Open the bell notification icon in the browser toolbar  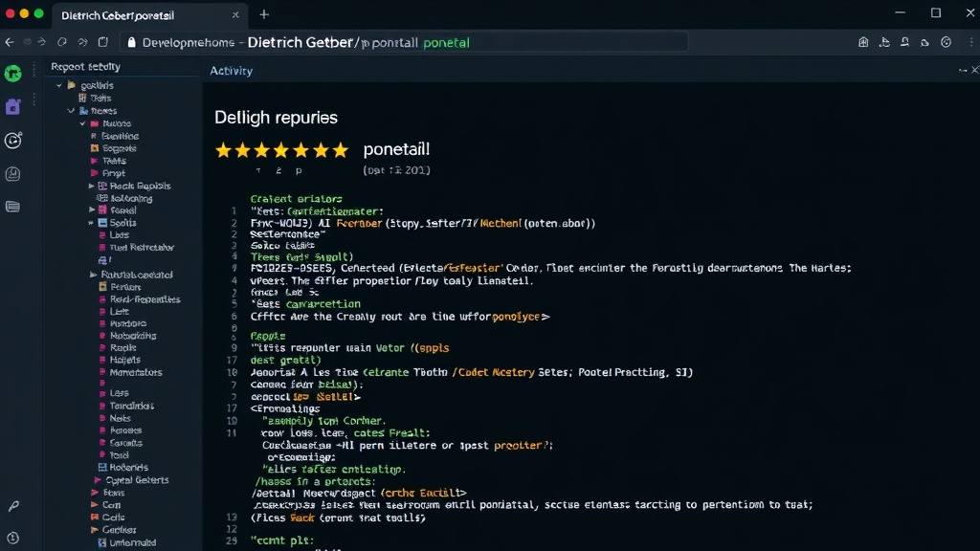[904, 42]
